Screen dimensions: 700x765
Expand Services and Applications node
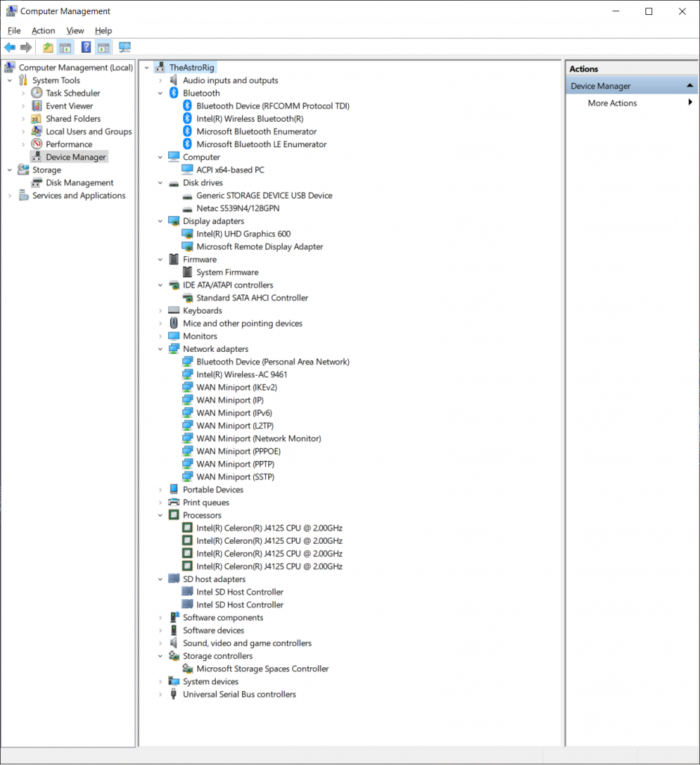coord(10,196)
